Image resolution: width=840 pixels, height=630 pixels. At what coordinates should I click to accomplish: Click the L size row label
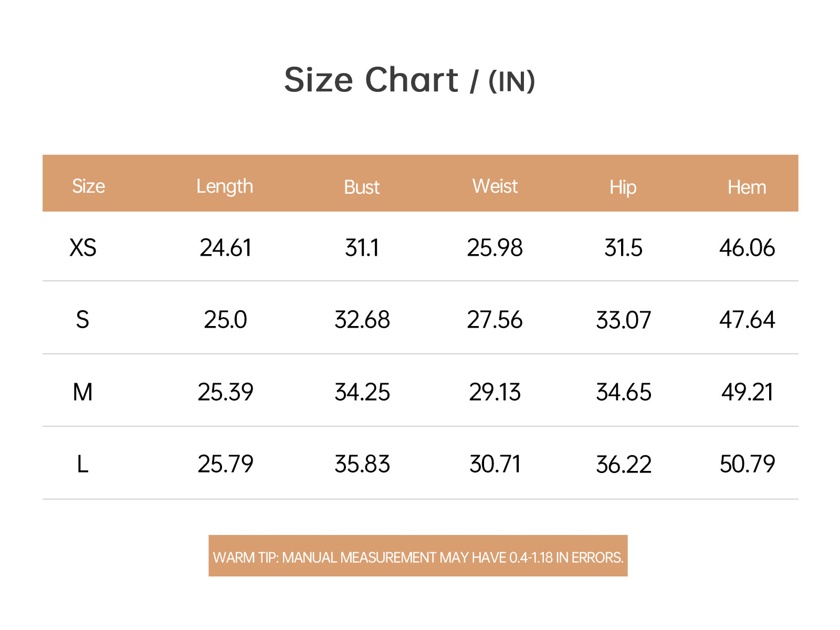tap(82, 464)
